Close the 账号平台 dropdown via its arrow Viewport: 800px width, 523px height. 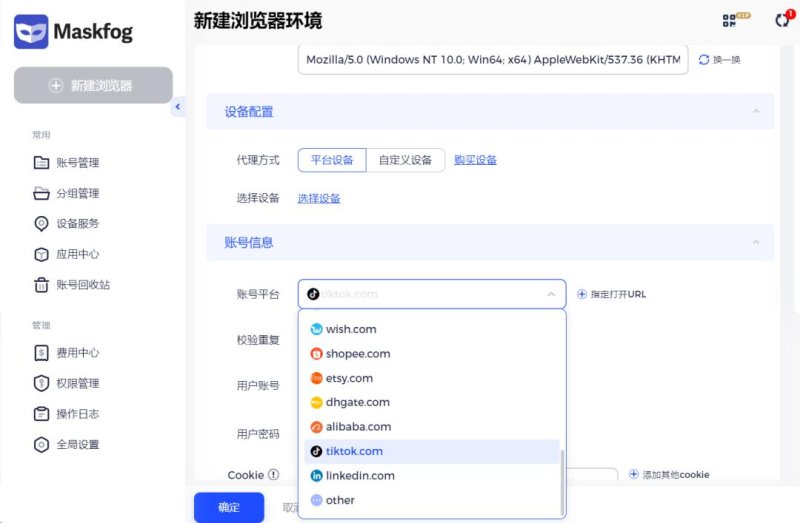(551, 294)
